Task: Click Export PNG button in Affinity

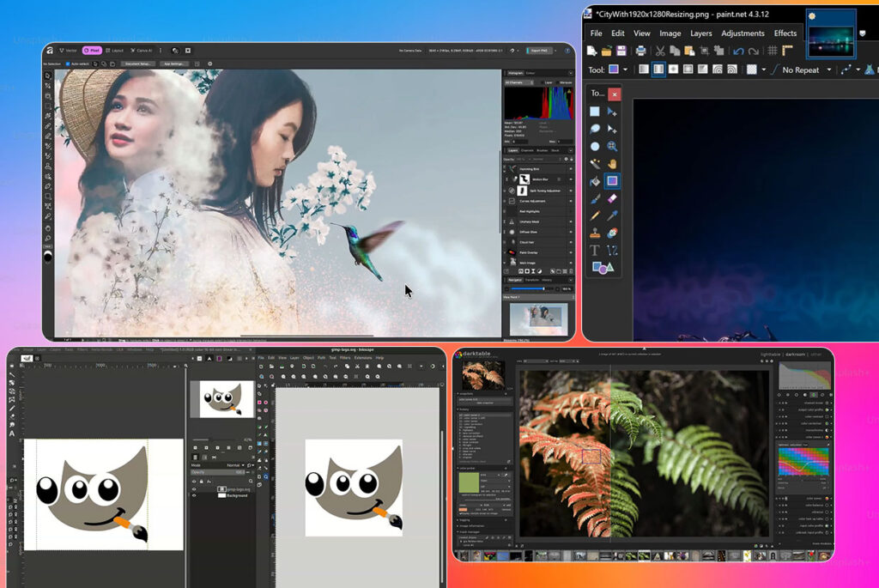Action: [x=539, y=51]
